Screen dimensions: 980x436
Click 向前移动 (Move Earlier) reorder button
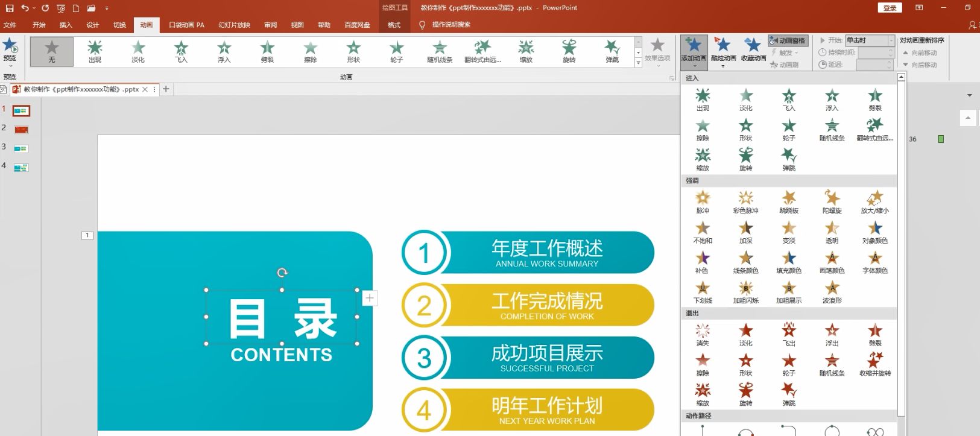[920, 53]
